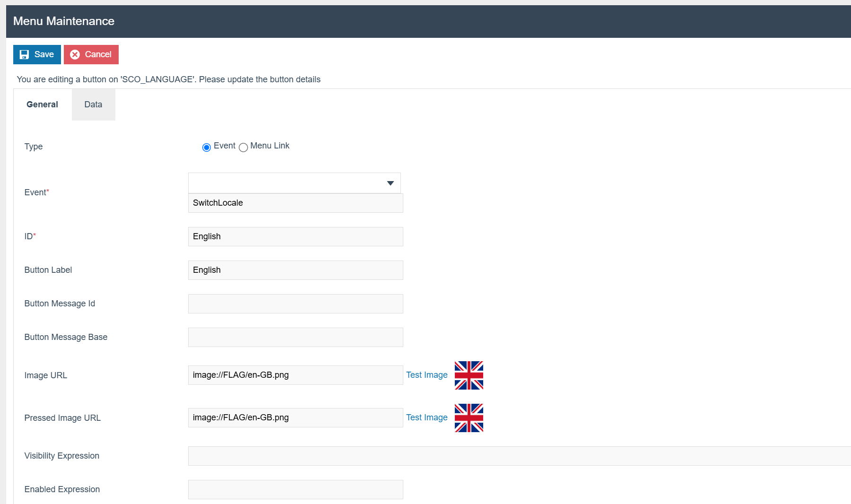Open the Event combo box field
Image resolution: width=851 pixels, height=504 pixels.
[286, 183]
